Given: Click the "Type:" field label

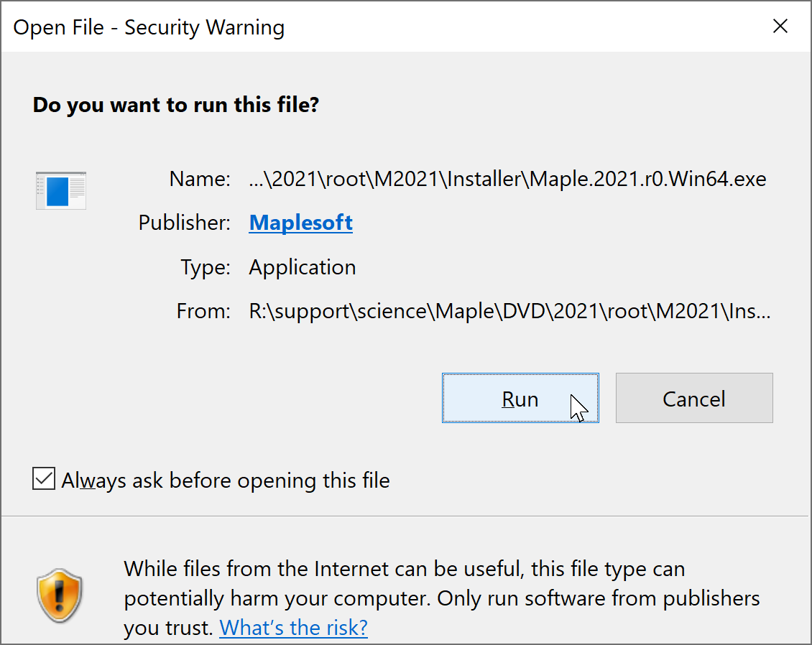Looking at the screenshot, I should pos(206,267).
